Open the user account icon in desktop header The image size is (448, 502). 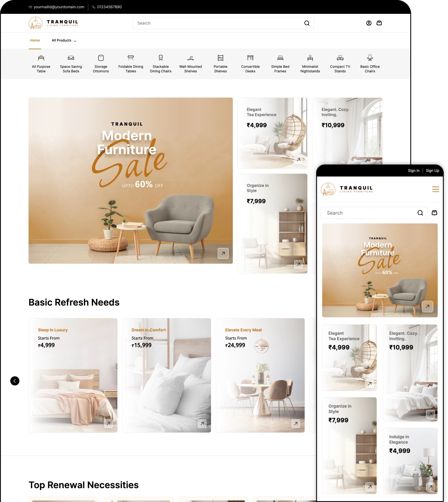tap(369, 23)
